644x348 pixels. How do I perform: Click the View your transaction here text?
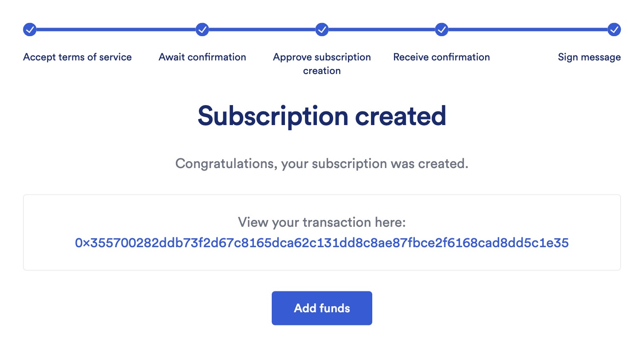322,222
